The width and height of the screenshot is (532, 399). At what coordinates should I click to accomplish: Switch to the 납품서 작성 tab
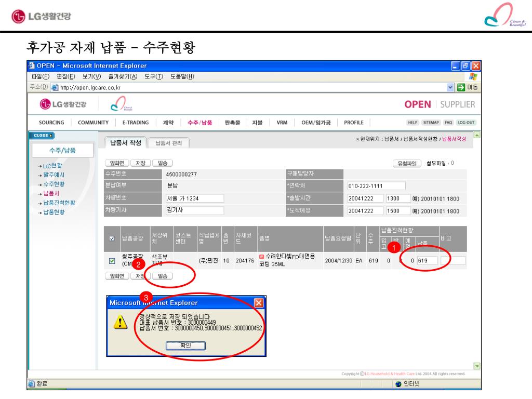pyautogui.click(x=126, y=143)
